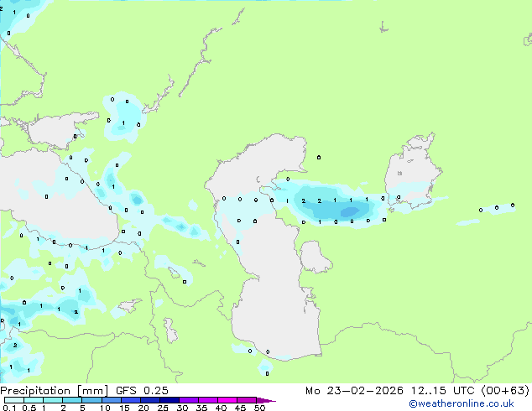Select the legend swatch between 25 and 30
This screenshot has height=411, width=532.
pyautogui.click(x=170, y=400)
